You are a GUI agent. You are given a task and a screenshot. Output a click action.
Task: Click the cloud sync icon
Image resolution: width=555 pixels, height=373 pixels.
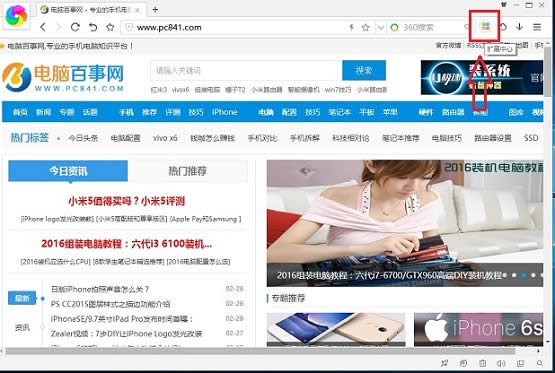pyautogui.click(x=503, y=27)
